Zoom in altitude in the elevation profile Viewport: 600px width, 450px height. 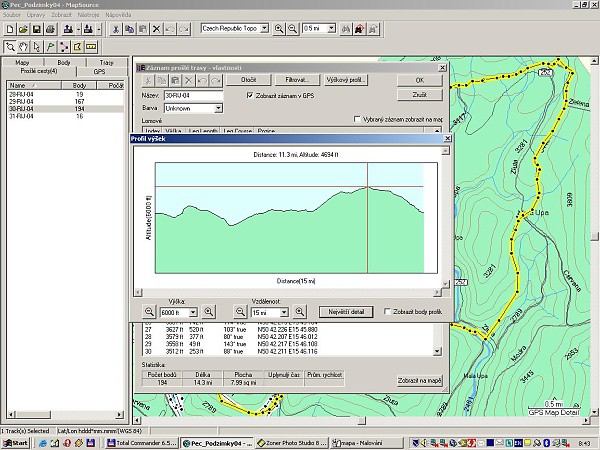(x=209, y=312)
